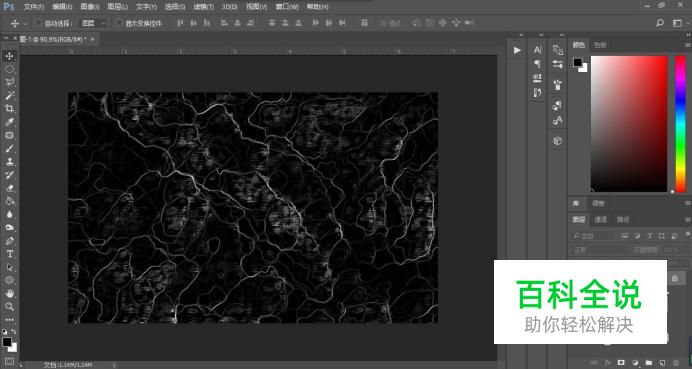
Task: Open the Edit Toolbar three-dots button
Action: click(x=10, y=320)
